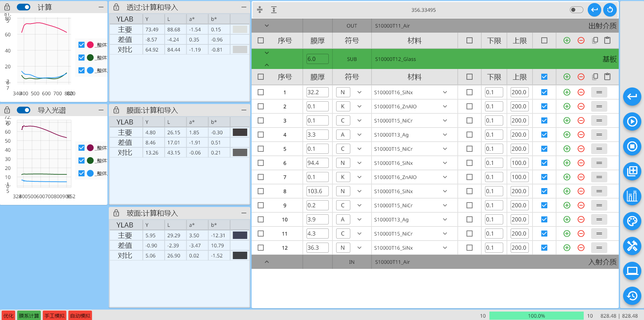The image size is (644, 320).
Task: Check the row selection box for layer 6
Action: [x=261, y=163]
